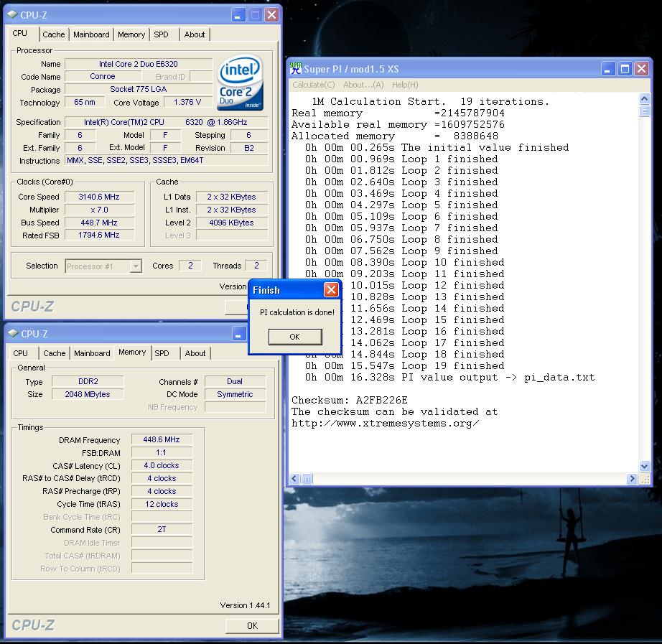
Task: Open the SPD tab in top CPU-Z
Action: click(161, 34)
